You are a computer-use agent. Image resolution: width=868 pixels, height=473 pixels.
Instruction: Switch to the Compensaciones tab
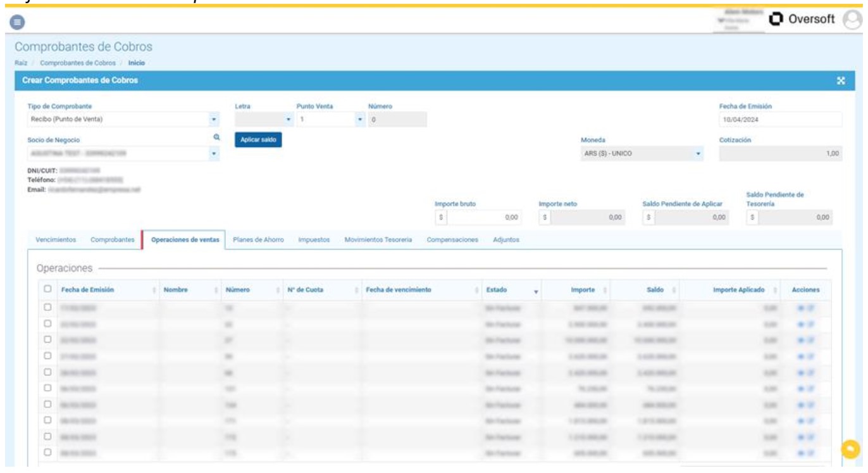(x=452, y=240)
